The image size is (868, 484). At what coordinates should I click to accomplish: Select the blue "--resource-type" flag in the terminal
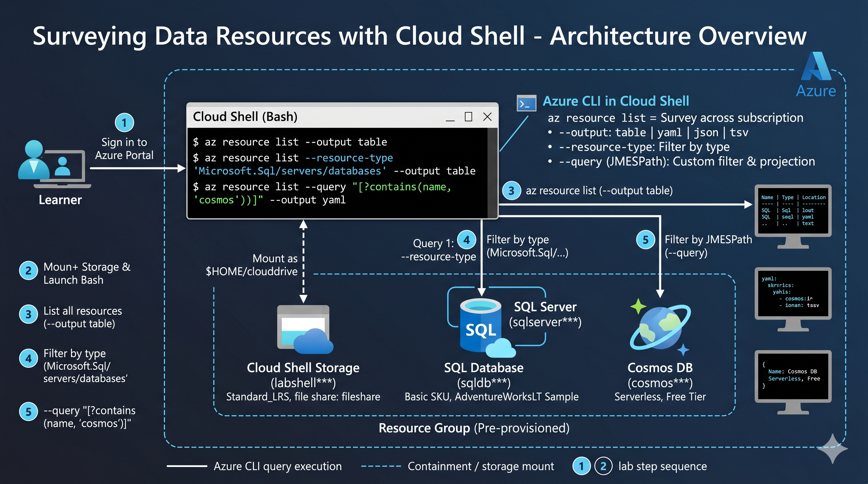pyautogui.click(x=349, y=158)
